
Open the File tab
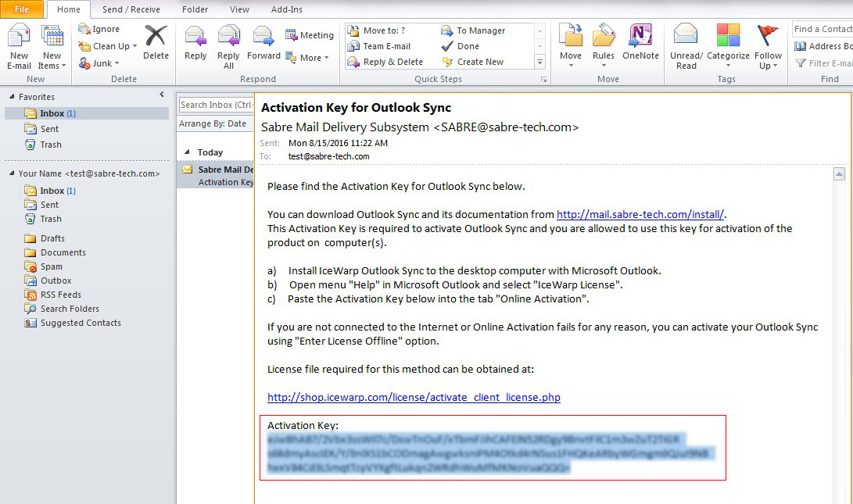22,9
